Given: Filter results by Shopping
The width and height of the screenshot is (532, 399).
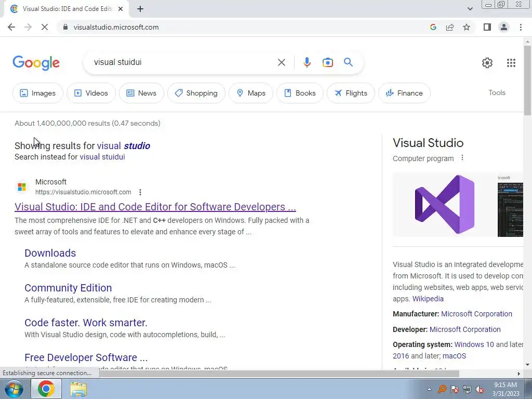Looking at the screenshot, I should pos(196,93).
